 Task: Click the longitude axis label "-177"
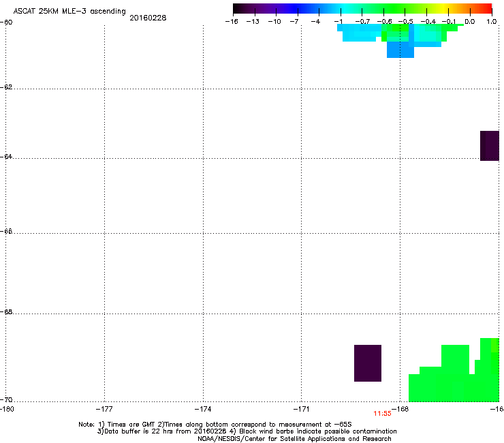[104, 409]
